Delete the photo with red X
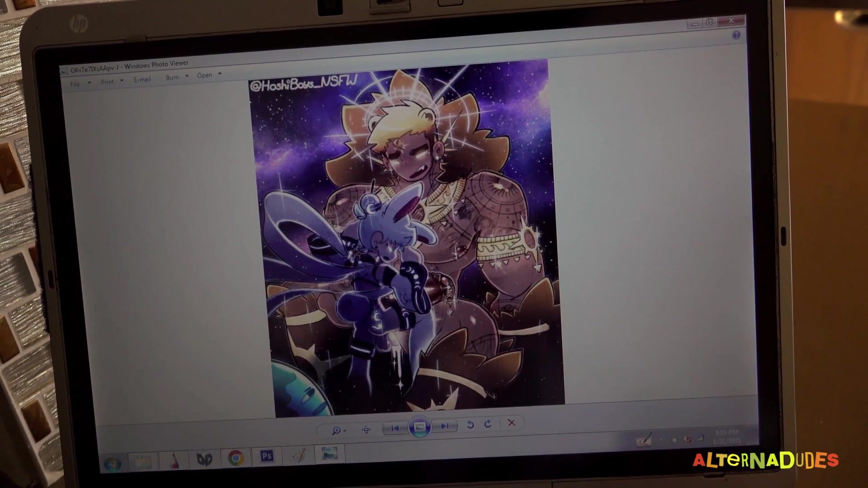The image size is (868, 488). pyautogui.click(x=511, y=423)
